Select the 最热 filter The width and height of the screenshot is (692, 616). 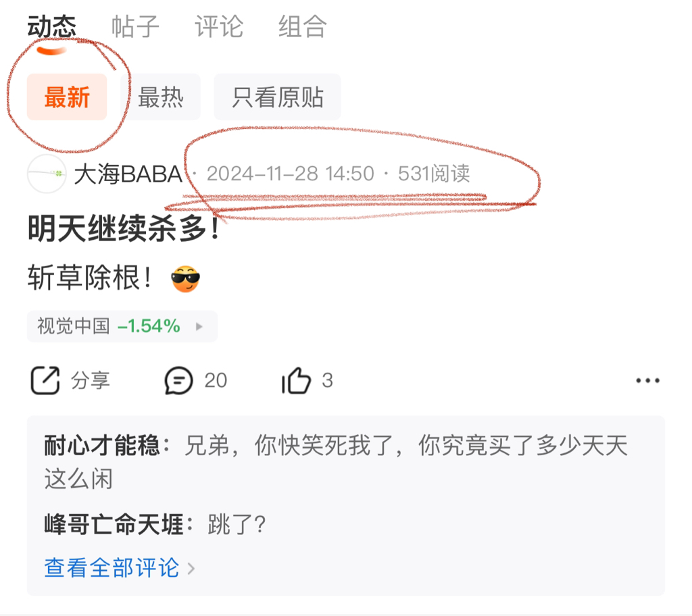[x=161, y=97]
